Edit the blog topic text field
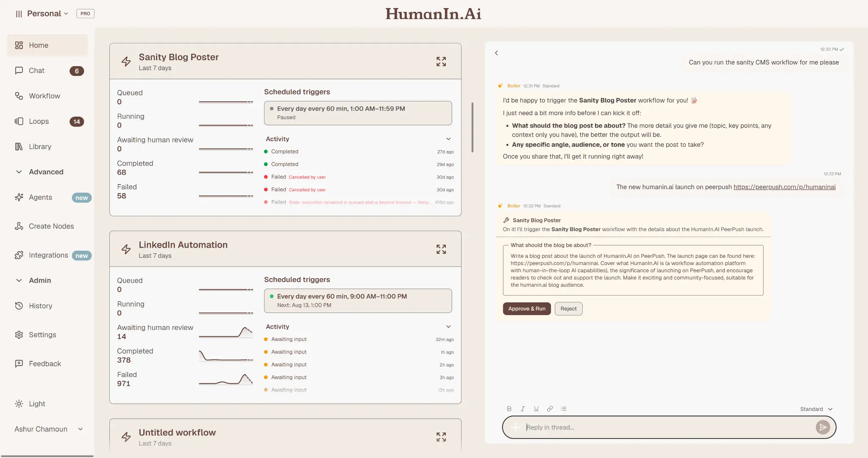Image resolution: width=868 pixels, height=458 pixels. click(x=633, y=271)
